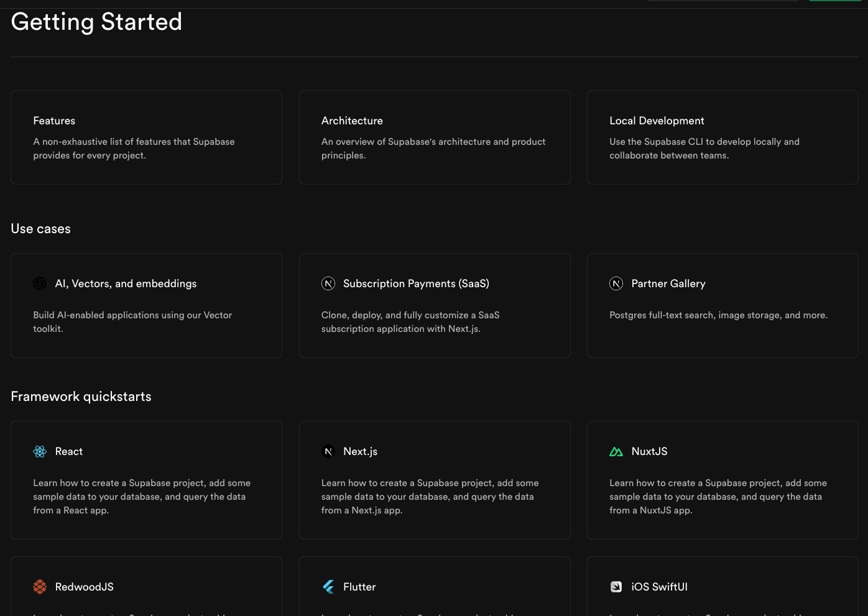
Task: Open the Flutter quickstart title
Action: (x=359, y=587)
